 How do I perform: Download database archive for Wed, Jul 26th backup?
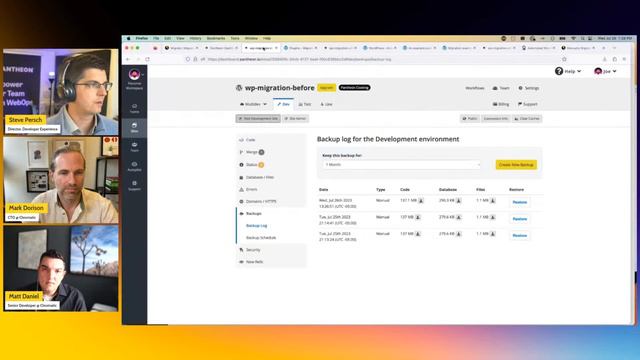coord(459,201)
